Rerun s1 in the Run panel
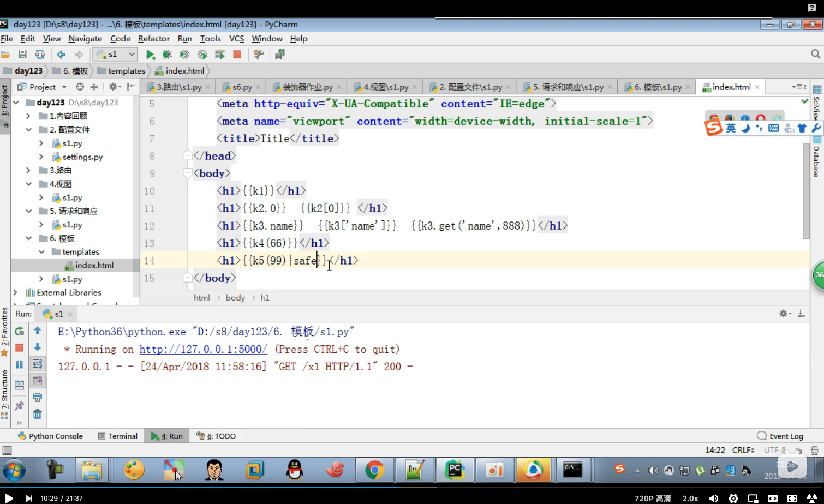Image resolution: width=824 pixels, height=504 pixels. [x=20, y=331]
